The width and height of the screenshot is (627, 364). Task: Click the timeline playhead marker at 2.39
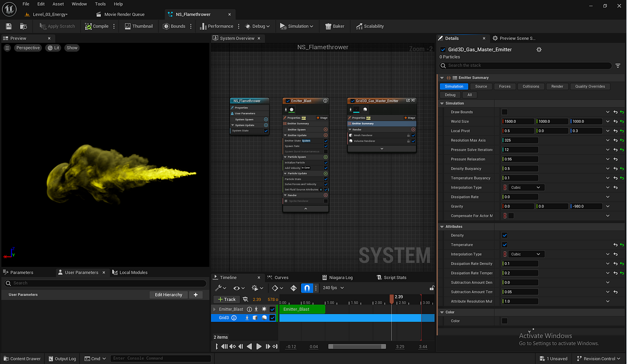pos(392,298)
